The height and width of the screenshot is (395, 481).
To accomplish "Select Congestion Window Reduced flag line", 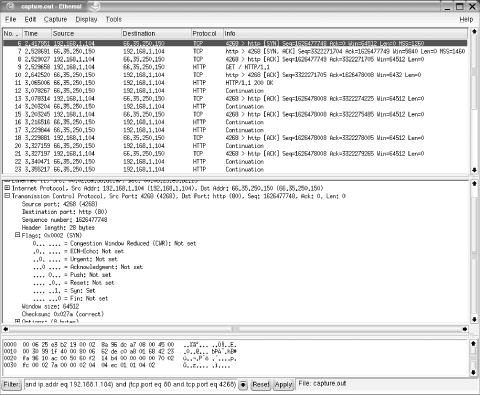I will click(114, 243).
